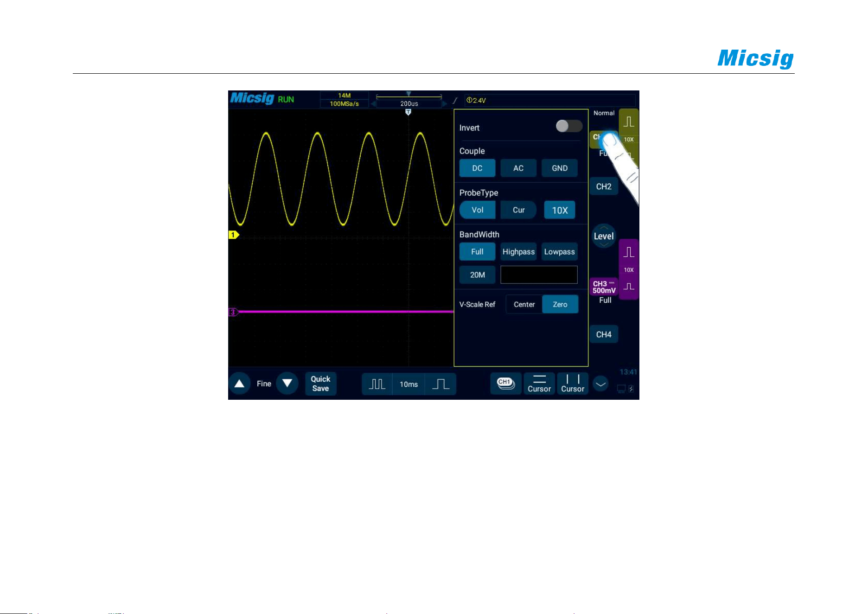Image resolution: width=868 pixels, height=614 pixels.
Task: Click the Micsig logo on the oscilloscope screen
Action: 252,98
